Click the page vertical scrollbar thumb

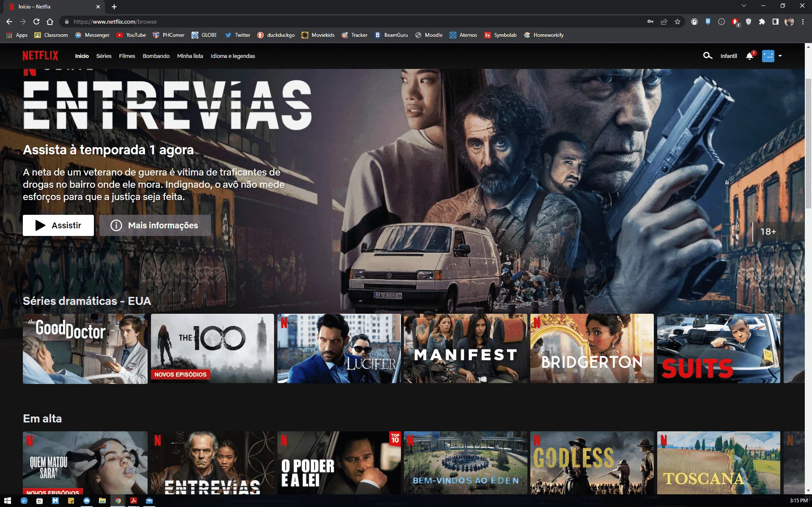click(x=808, y=144)
